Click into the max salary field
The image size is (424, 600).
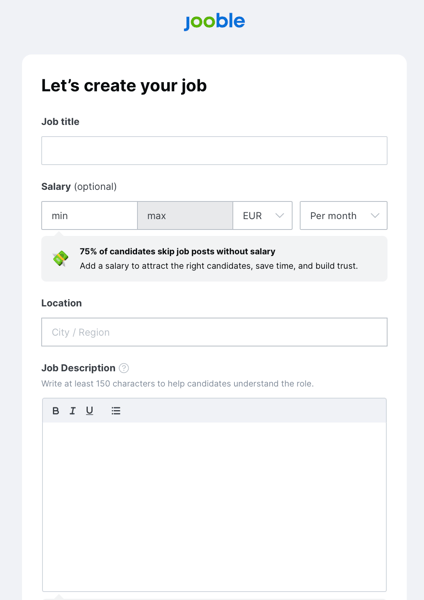pyautogui.click(x=185, y=215)
